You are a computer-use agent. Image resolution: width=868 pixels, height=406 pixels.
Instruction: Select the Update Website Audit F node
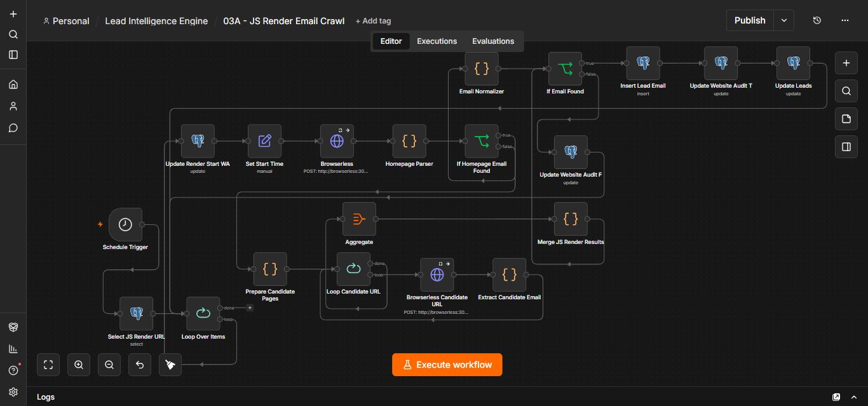571,152
